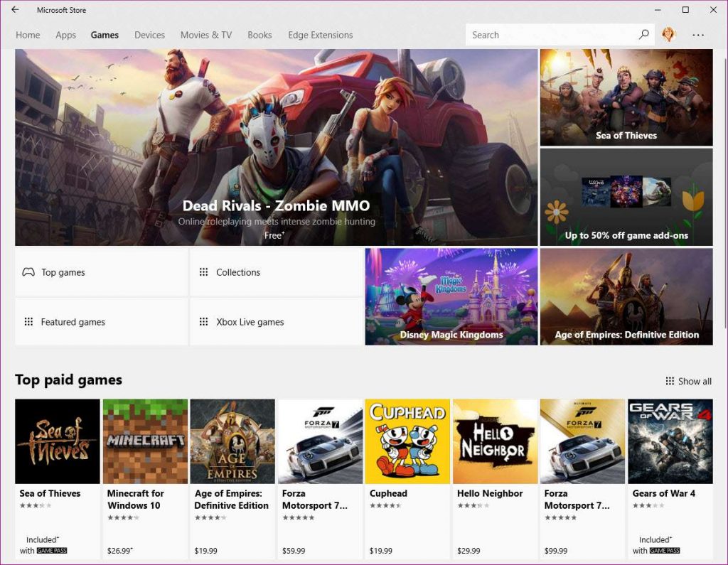Click the Minecraft for Windows 10 title
The width and height of the screenshot is (728, 565).
point(136,499)
